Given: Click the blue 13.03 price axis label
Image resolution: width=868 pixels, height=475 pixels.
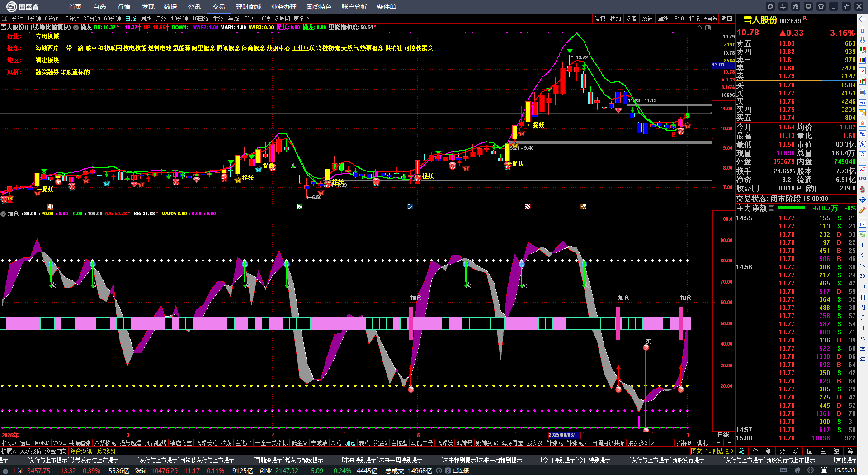Looking at the screenshot, I should pos(722,65).
